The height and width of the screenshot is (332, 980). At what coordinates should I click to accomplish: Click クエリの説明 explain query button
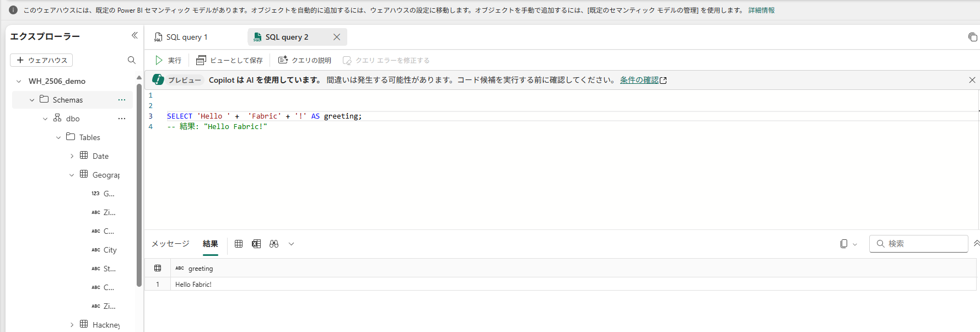(305, 60)
